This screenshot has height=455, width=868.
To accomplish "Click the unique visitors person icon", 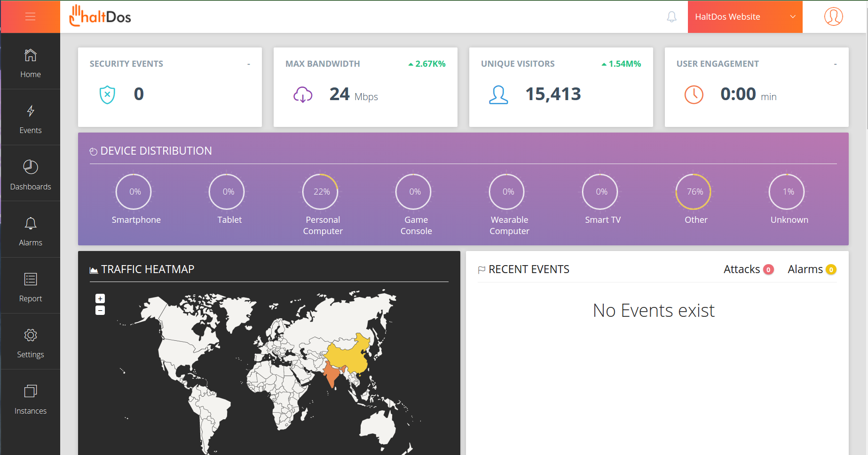I will click(498, 94).
